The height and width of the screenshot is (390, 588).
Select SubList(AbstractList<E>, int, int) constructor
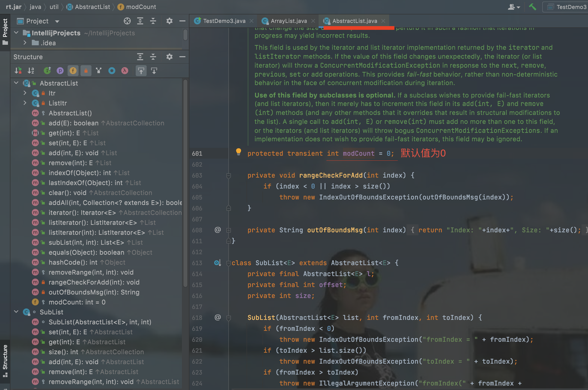click(100, 322)
